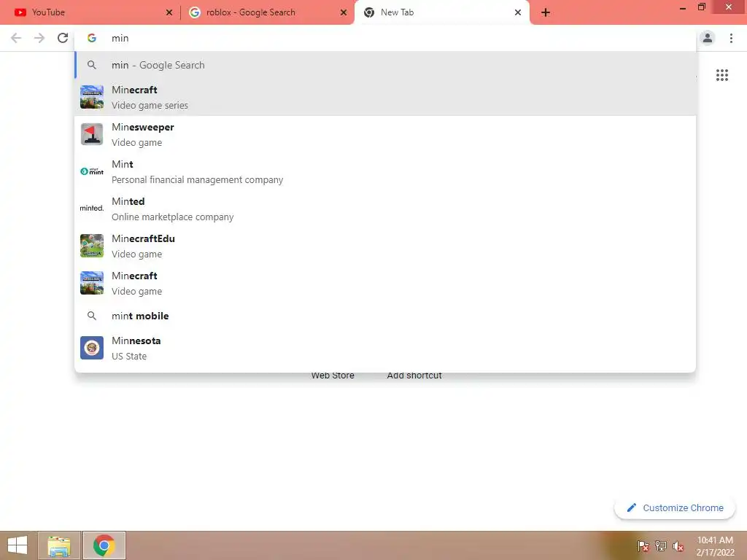Viewport: 747px width, 560px height.
Task: Click the Minesweeper flag thumbnail
Action: [92, 134]
